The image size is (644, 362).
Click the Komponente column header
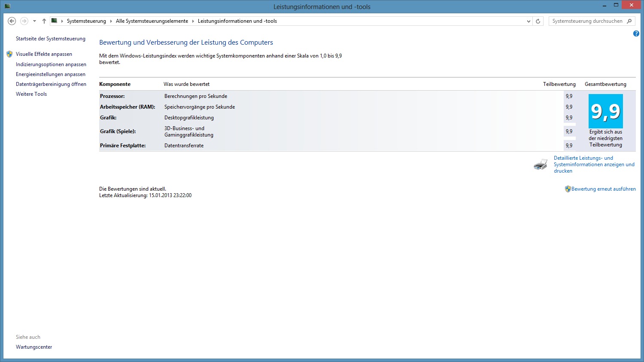coord(115,84)
